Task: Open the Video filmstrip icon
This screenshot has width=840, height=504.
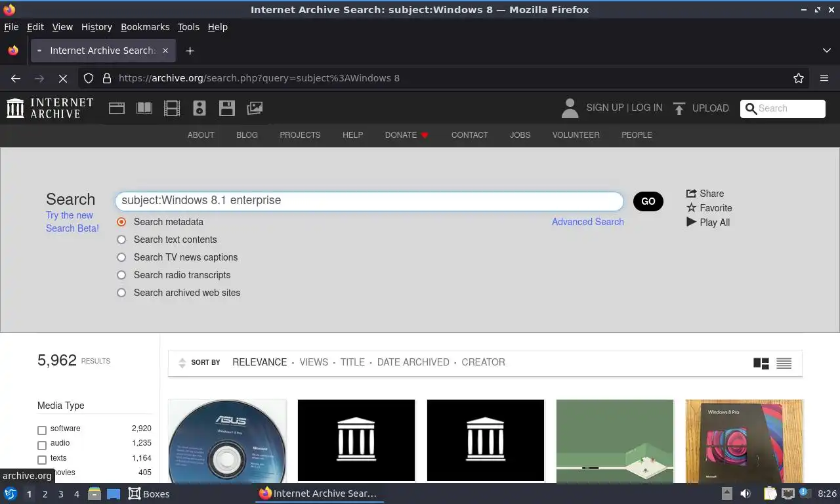Action: point(172,108)
